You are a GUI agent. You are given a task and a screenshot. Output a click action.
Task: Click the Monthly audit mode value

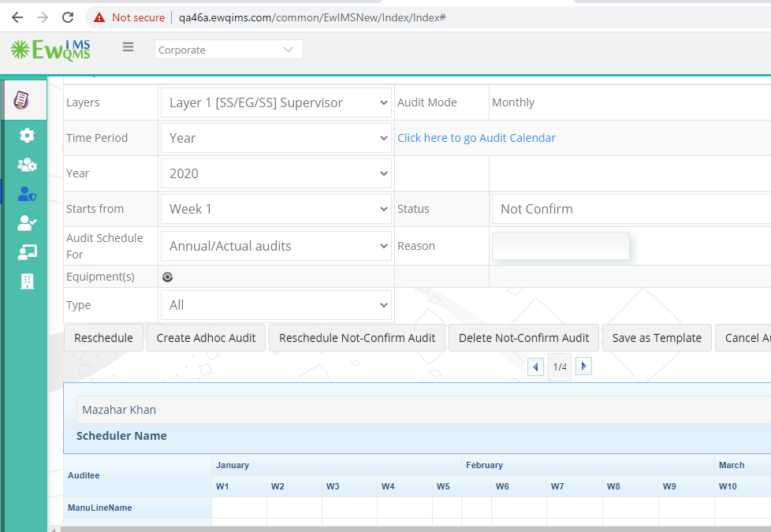tap(513, 102)
